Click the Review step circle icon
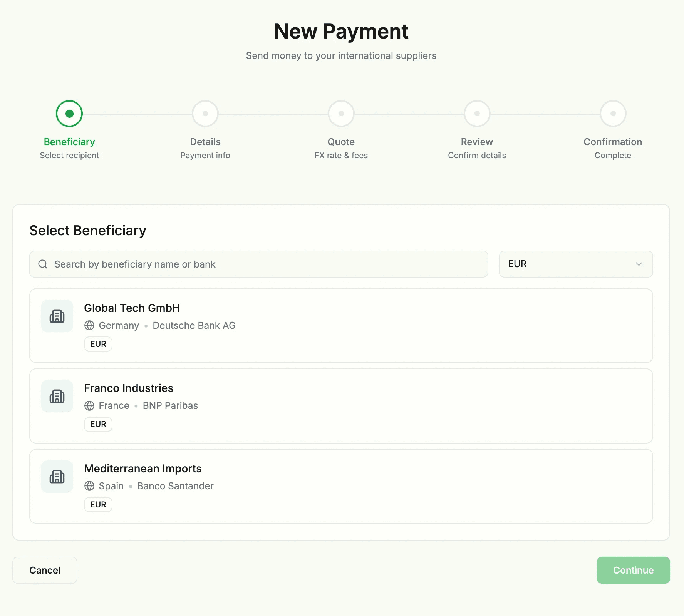684x616 pixels. point(477,113)
